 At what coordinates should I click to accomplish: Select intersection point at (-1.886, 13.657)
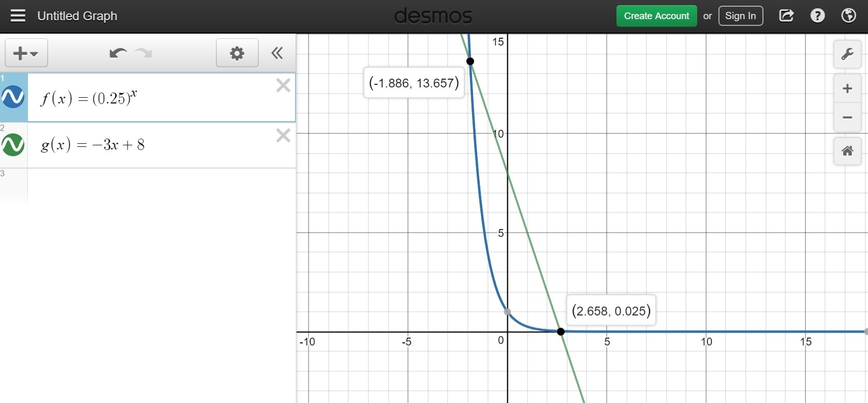pos(470,61)
